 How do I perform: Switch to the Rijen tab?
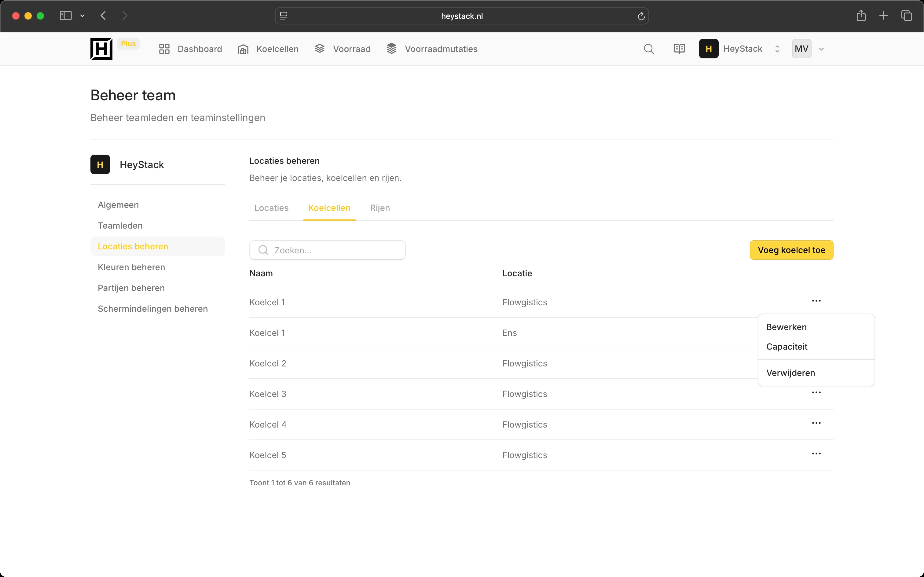pyautogui.click(x=380, y=208)
